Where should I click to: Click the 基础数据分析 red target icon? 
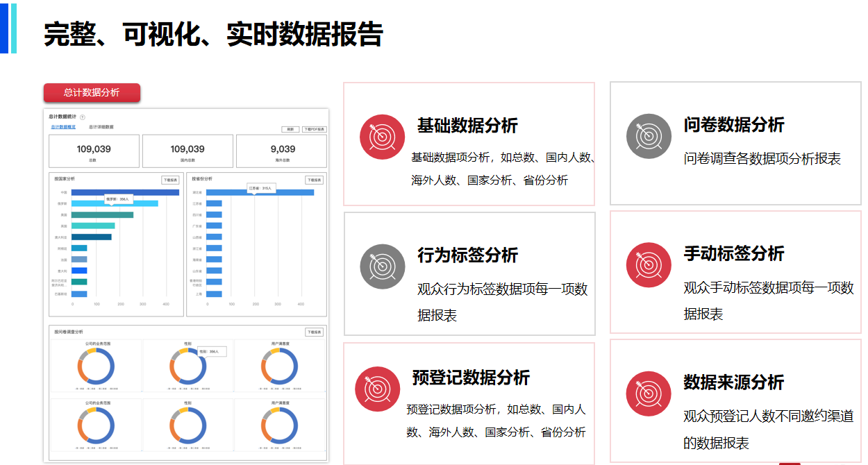[382, 137]
